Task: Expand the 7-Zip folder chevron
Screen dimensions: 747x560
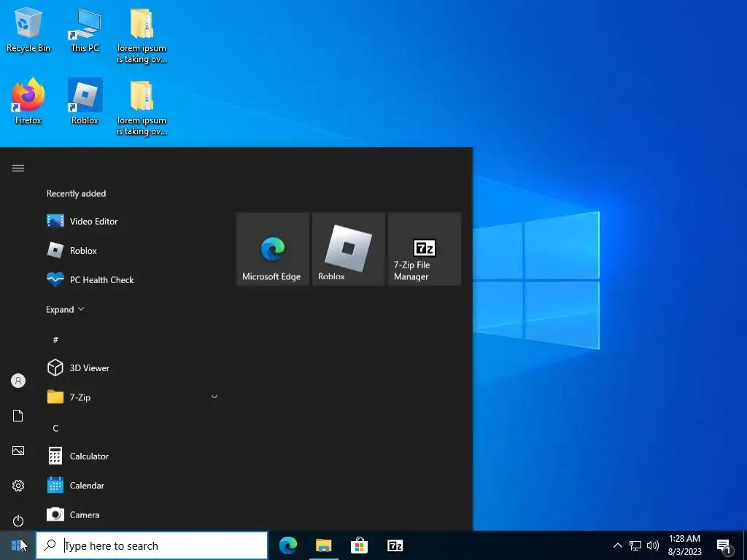Action: click(x=214, y=397)
